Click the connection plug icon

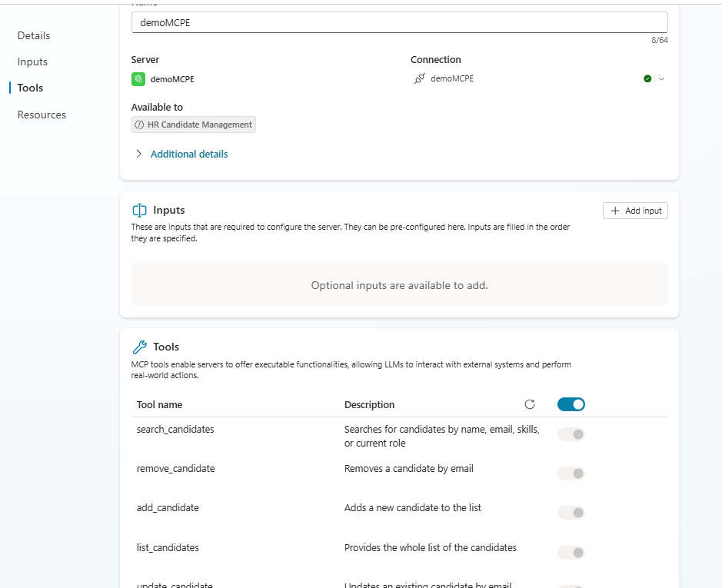419,78
